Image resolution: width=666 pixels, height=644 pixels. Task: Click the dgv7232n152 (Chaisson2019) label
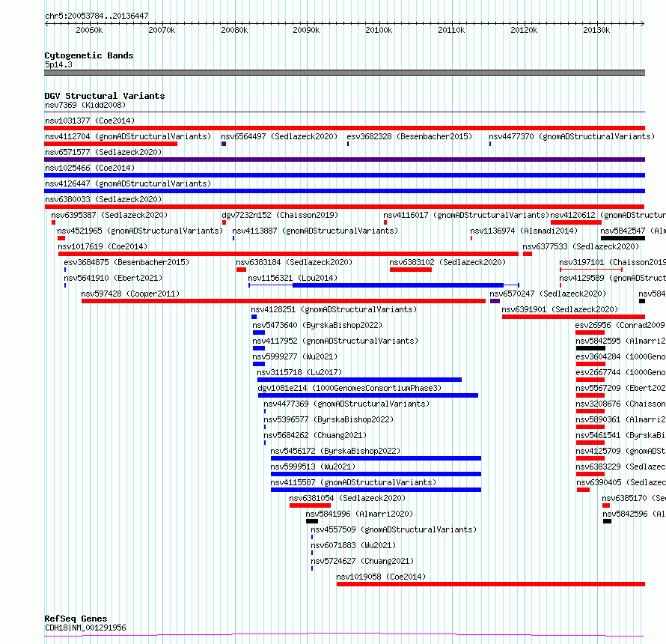pos(280,215)
